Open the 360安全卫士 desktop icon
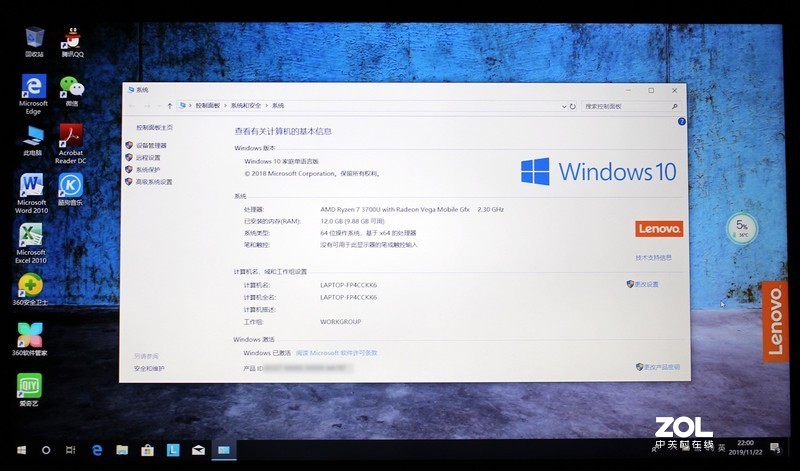The height and width of the screenshot is (471, 800). point(30,290)
